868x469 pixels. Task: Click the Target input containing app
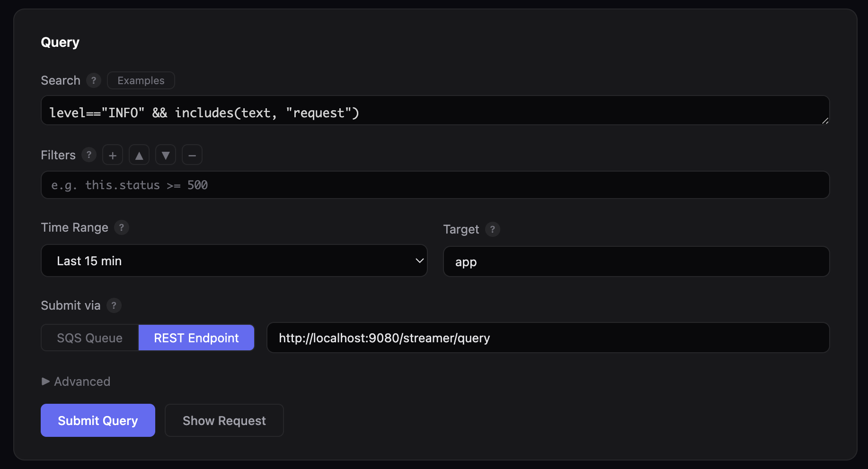(x=636, y=262)
